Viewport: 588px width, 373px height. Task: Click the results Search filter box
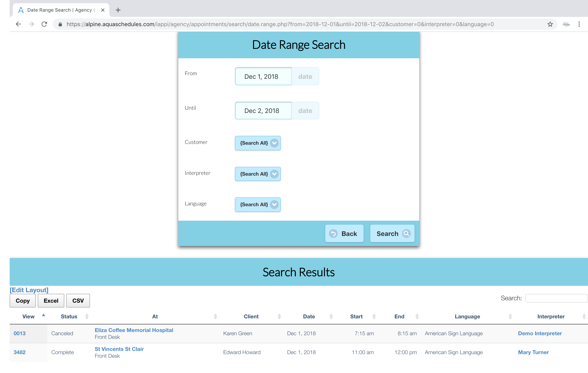pyautogui.click(x=556, y=298)
